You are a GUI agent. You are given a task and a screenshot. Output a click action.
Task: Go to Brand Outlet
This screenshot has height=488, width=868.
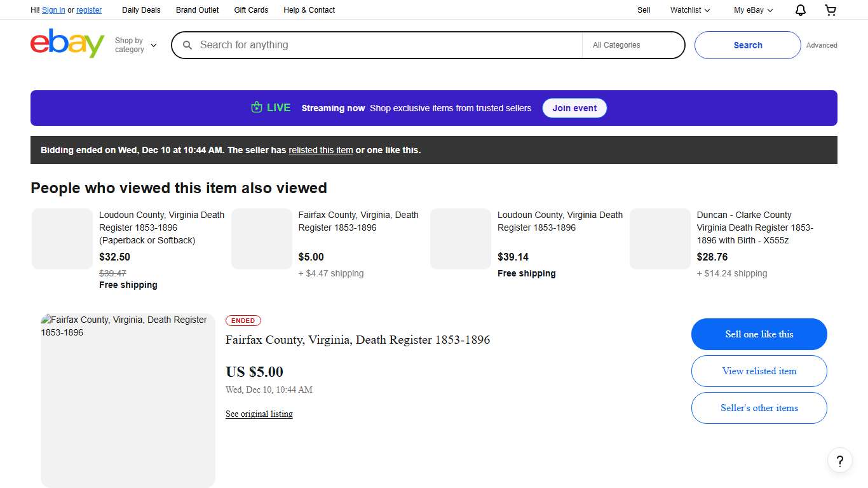(197, 10)
